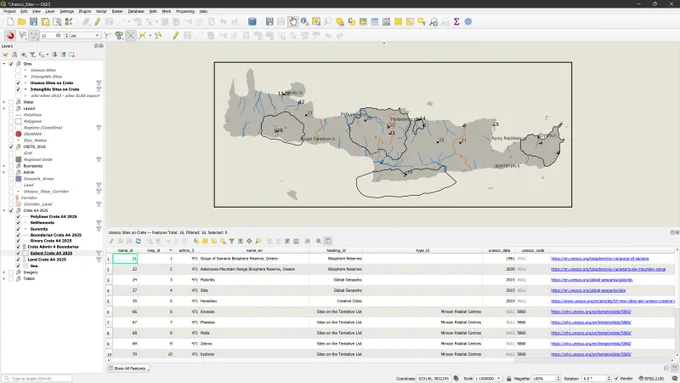Viewport: 680px width, 383px height.
Task: Click the Rotation field in status bar
Action: click(593, 379)
